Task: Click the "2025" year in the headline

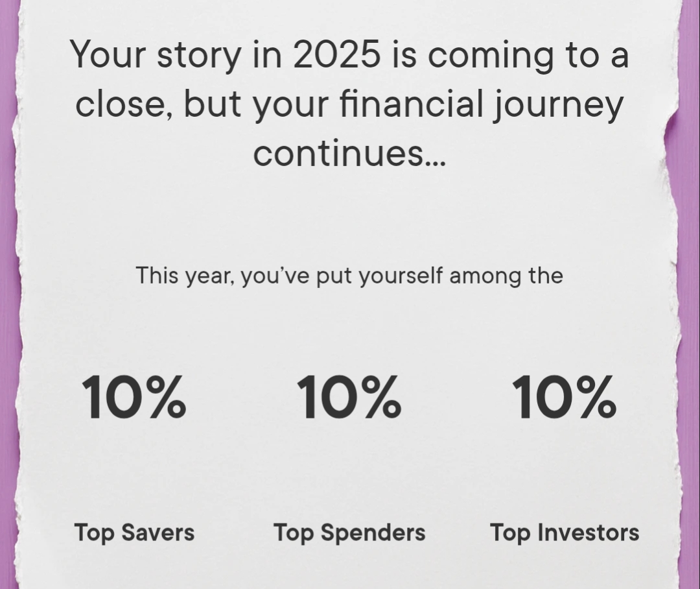Action: tap(336, 54)
